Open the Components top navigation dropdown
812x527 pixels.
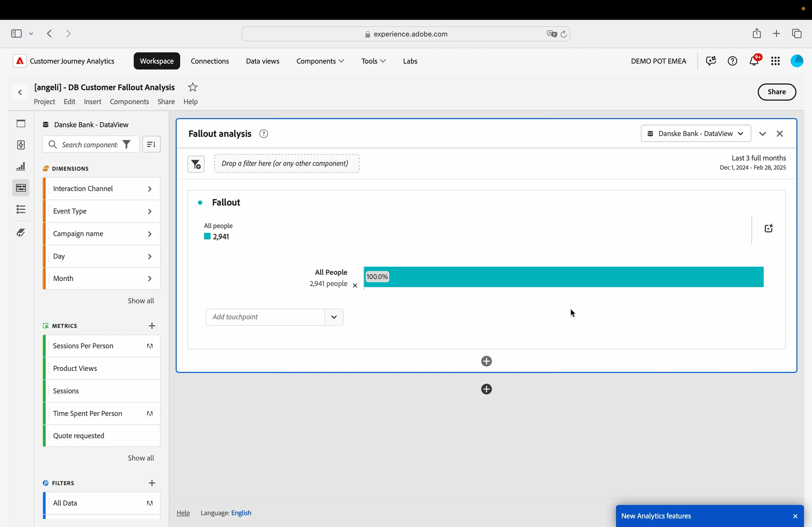(320, 61)
